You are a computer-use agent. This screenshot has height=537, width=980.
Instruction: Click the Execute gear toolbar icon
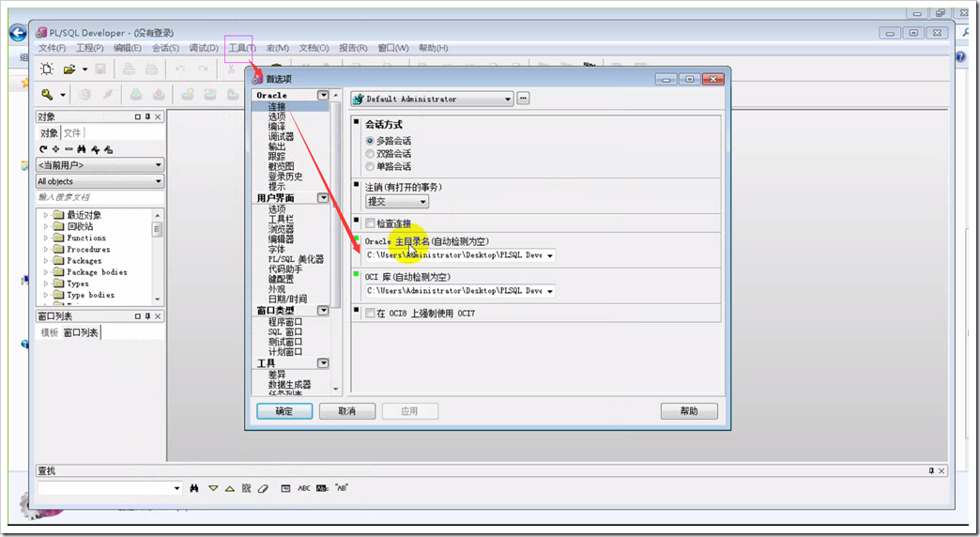(85, 95)
